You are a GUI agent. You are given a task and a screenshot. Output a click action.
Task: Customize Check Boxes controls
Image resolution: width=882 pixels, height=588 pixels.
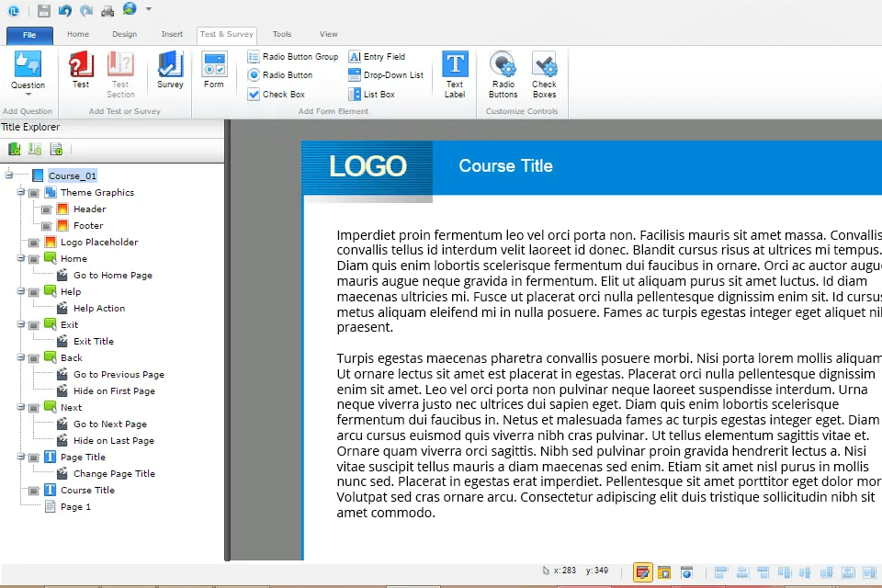(x=544, y=74)
